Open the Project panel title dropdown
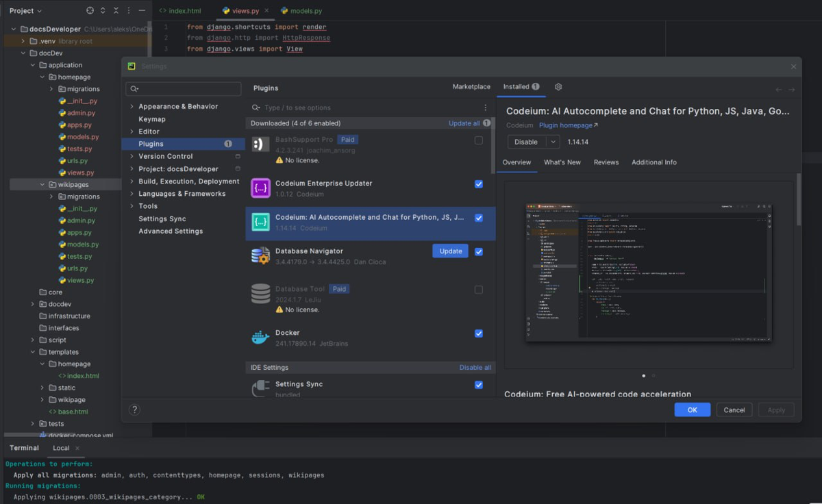The image size is (822, 504). click(x=26, y=10)
